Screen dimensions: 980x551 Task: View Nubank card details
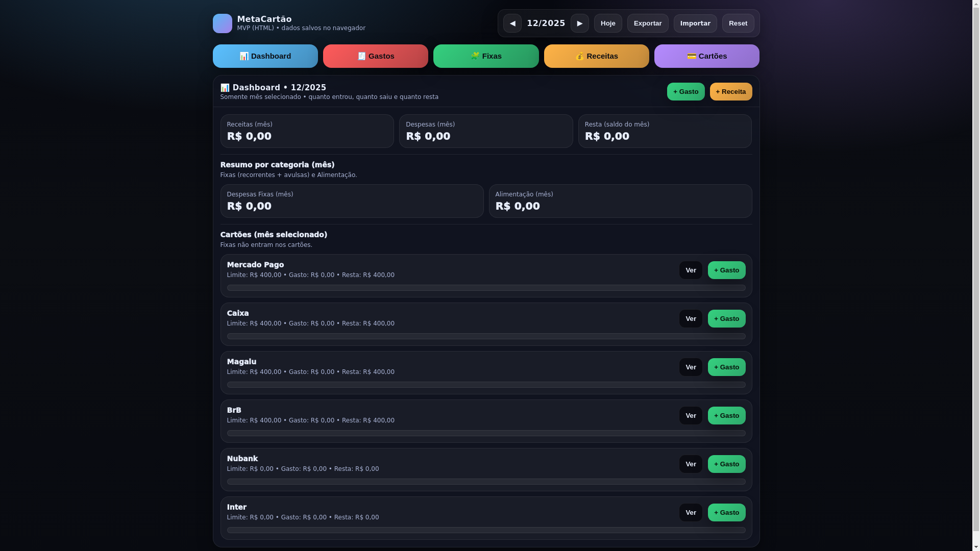691,464
